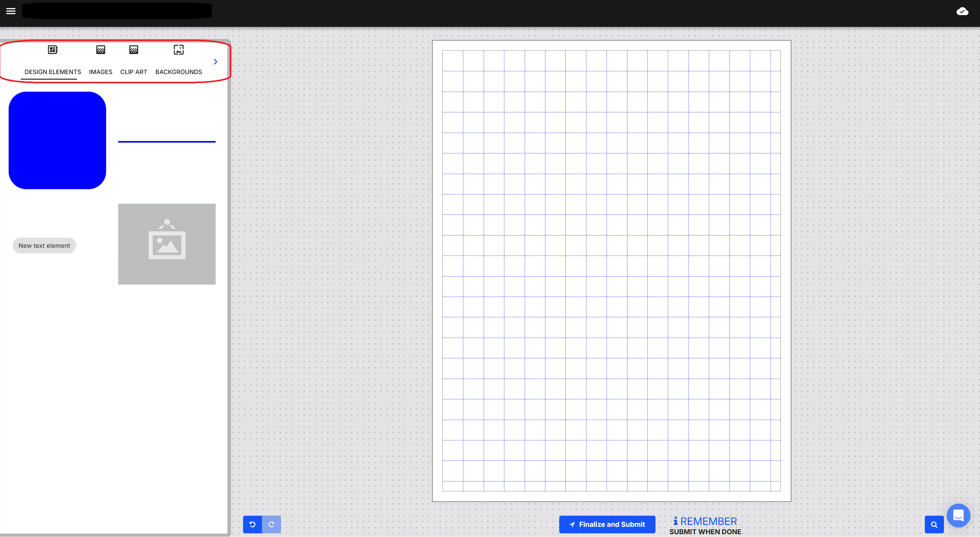The width and height of the screenshot is (980, 537).
Task: Click the Backgrounds tab icon
Action: pyautogui.click(x=178, y=49)
